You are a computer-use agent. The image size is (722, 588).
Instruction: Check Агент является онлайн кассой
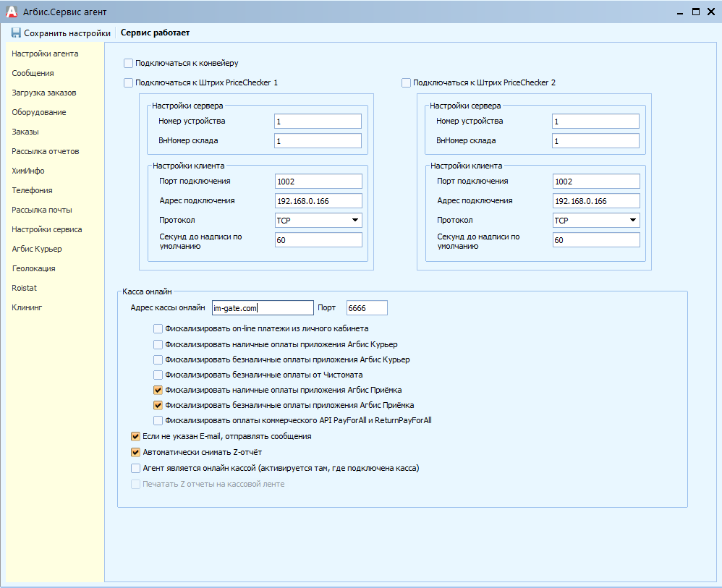tap(135, 468)
